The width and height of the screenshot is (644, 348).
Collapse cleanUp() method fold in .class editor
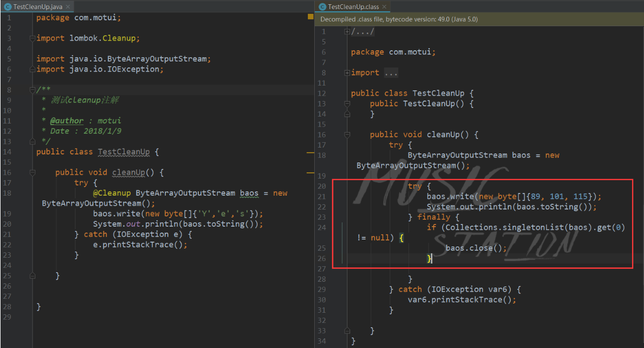click(347, 135)
